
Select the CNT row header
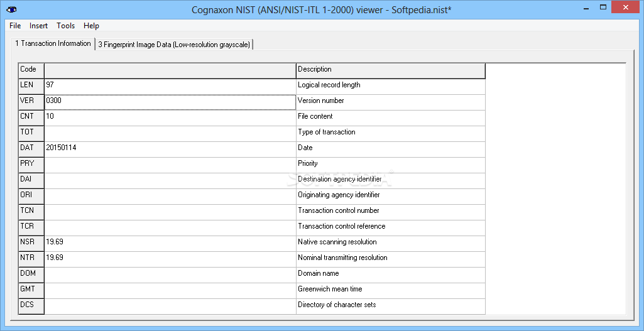[x=31, y=118]
